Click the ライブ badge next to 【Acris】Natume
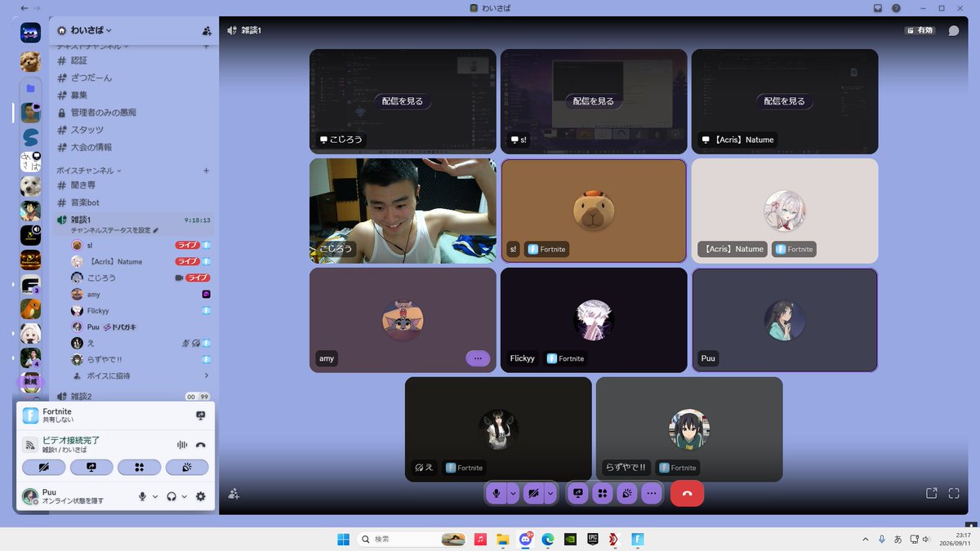The width and height of the screenshot is (980, 551). pos(188,261)
